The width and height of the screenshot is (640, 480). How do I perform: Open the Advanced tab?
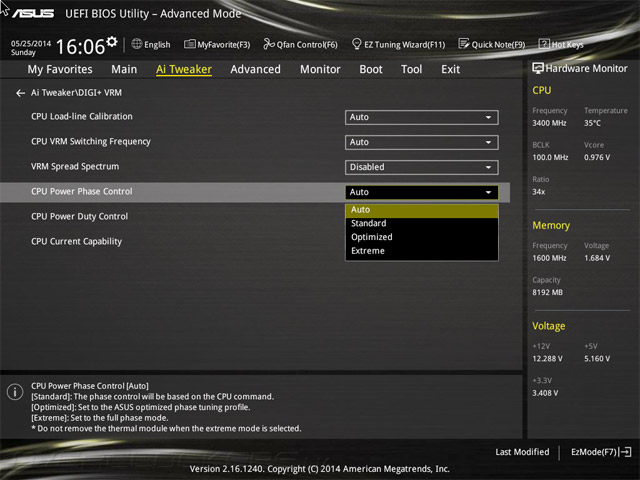pos(256,69)
